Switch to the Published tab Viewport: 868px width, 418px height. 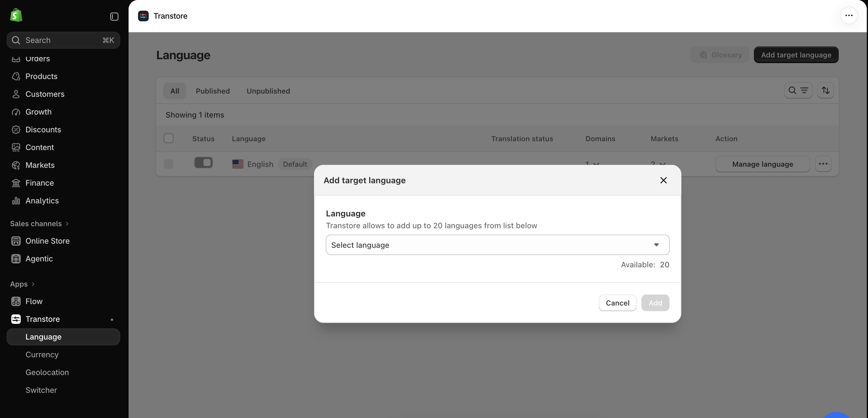click(x=213, y=91)
